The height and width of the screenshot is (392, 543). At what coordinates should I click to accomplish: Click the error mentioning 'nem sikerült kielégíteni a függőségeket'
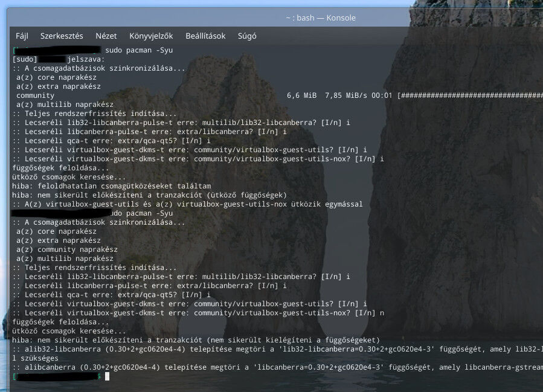tap(196, 339)
